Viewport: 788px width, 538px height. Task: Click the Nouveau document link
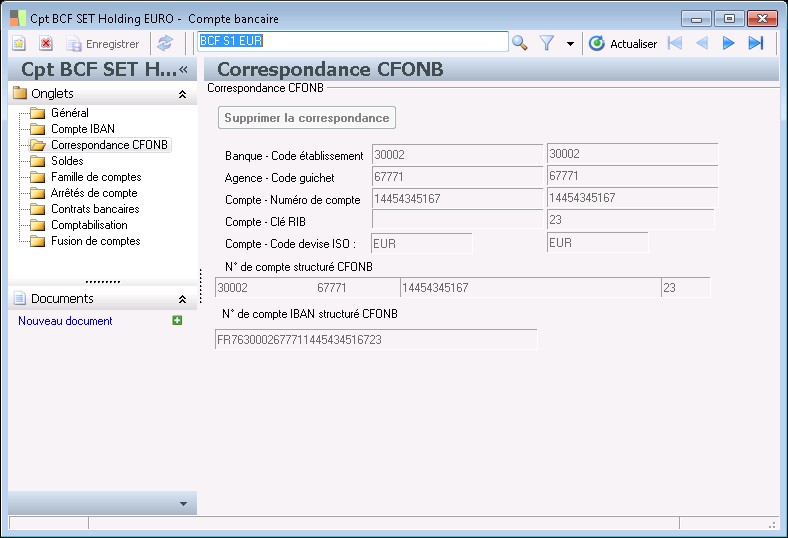pyautogui.click(x=65, y=321)
